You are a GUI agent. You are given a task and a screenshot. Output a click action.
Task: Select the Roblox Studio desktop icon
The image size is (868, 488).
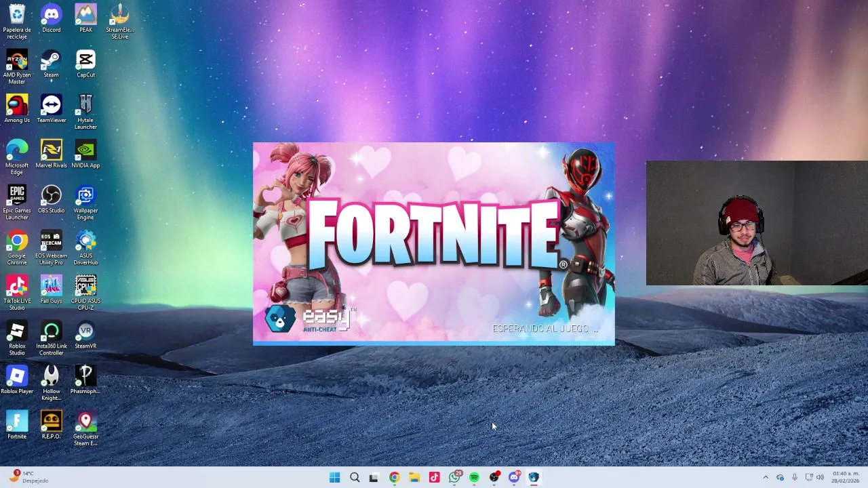pos(17,339)
